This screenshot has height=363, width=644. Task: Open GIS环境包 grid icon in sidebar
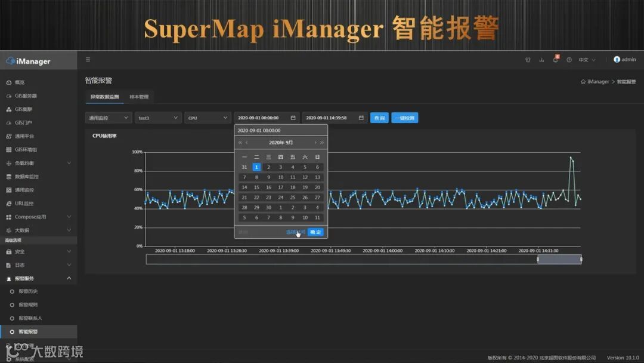[x=8, y=150]
